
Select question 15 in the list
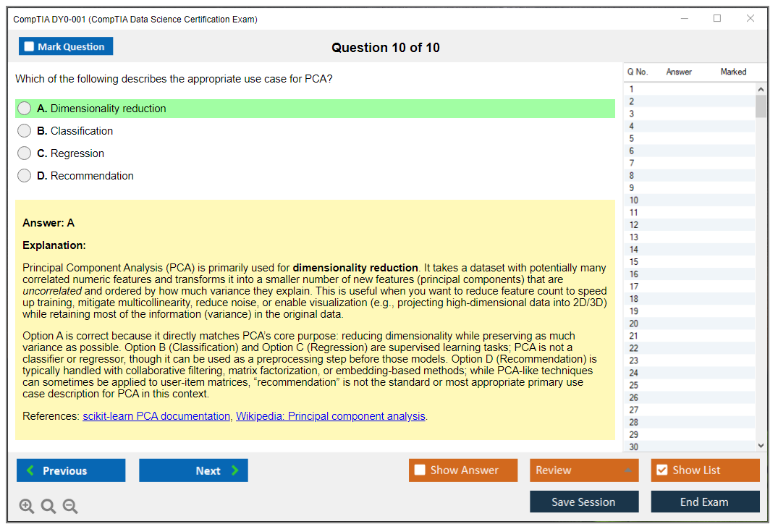click(x=680, y=261)
